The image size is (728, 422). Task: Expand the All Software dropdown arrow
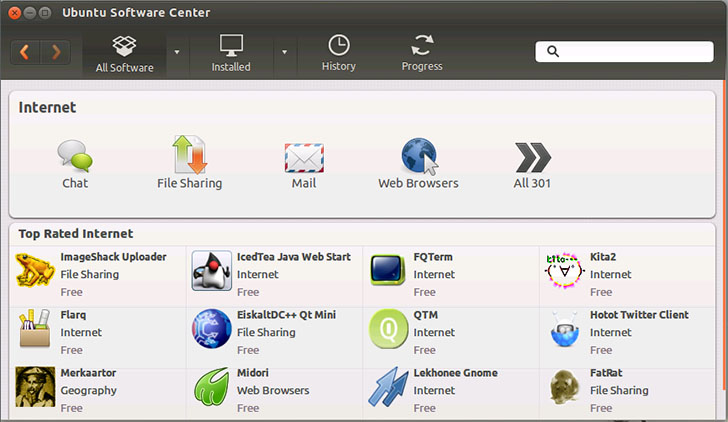[x=177, y=52]
